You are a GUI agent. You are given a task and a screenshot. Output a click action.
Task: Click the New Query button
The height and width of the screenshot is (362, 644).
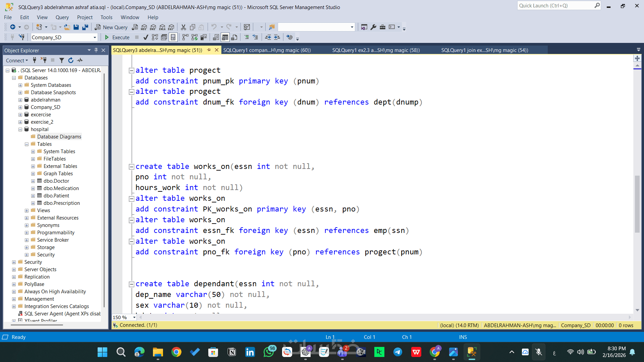click(x=111, y=27)
